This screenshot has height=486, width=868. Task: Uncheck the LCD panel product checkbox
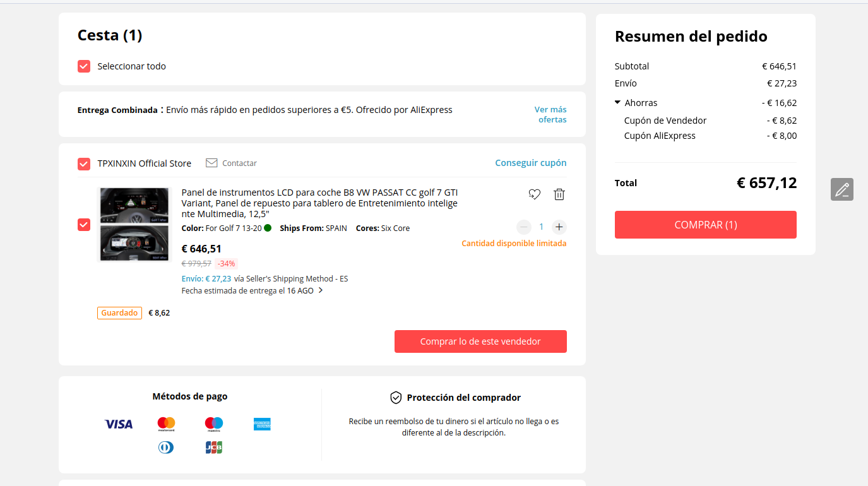tap(84, 225)
